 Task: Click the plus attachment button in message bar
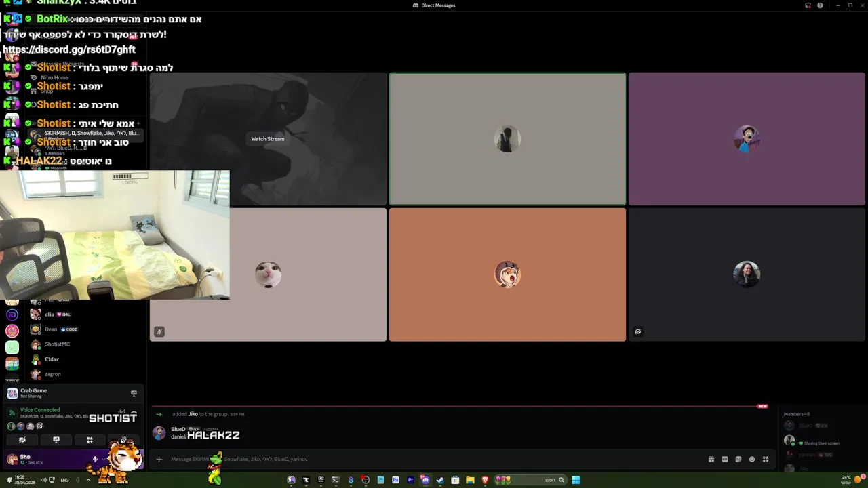pyautogui.click(x=159, y=459)
